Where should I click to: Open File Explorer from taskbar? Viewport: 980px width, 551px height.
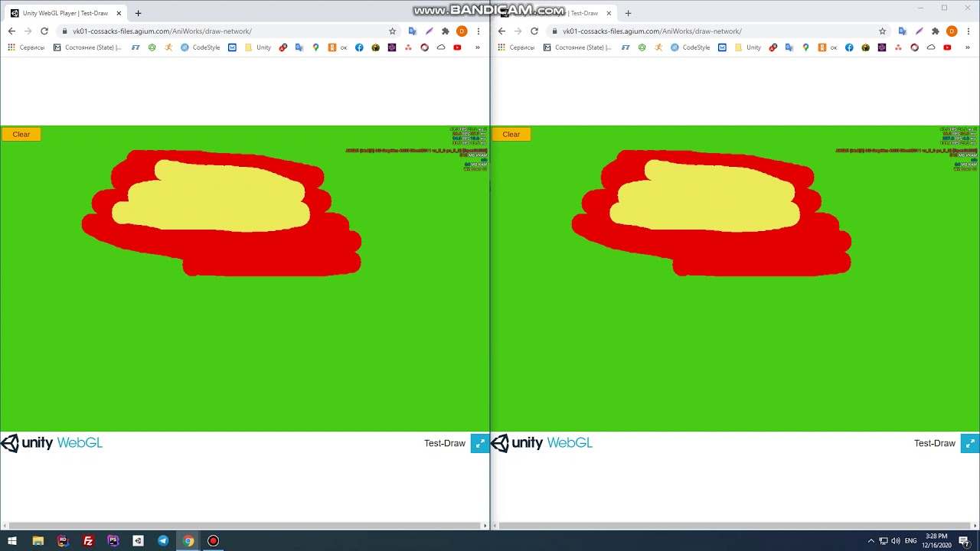38,541
